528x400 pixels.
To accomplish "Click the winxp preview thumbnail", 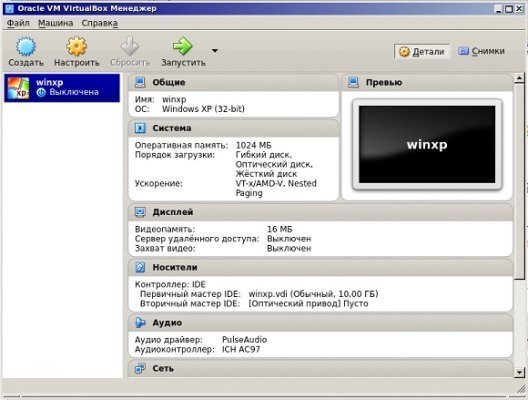I will (x=427, y=144).
